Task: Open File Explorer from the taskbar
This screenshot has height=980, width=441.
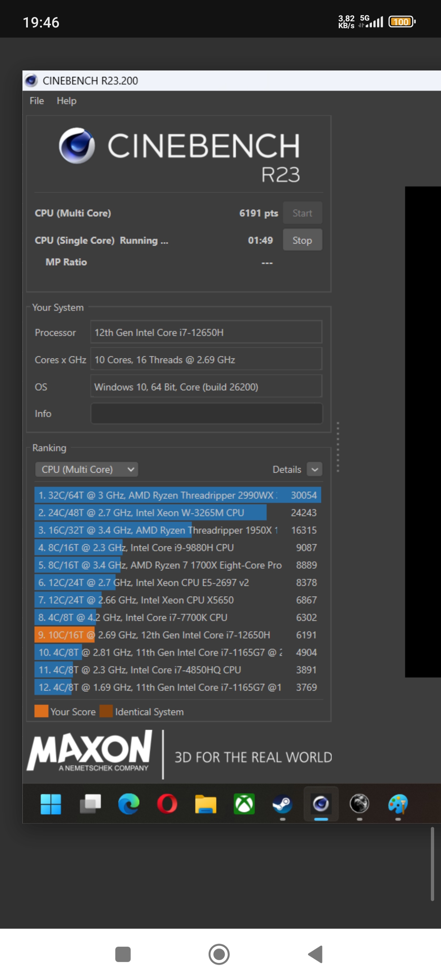Action: tap(205, 804)
